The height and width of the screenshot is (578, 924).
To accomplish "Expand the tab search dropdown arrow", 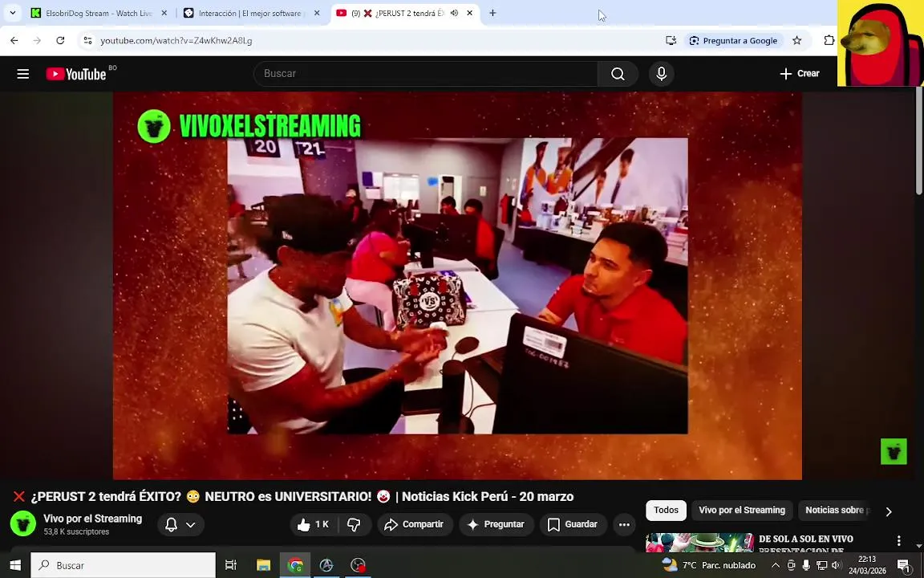I will pyautogui.click(x=12, y=13).
